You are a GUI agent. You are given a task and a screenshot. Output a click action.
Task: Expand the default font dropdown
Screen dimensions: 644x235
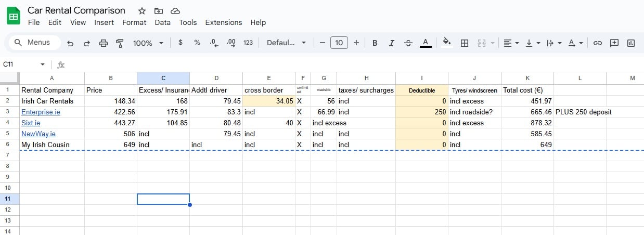(x=286, y=43)
